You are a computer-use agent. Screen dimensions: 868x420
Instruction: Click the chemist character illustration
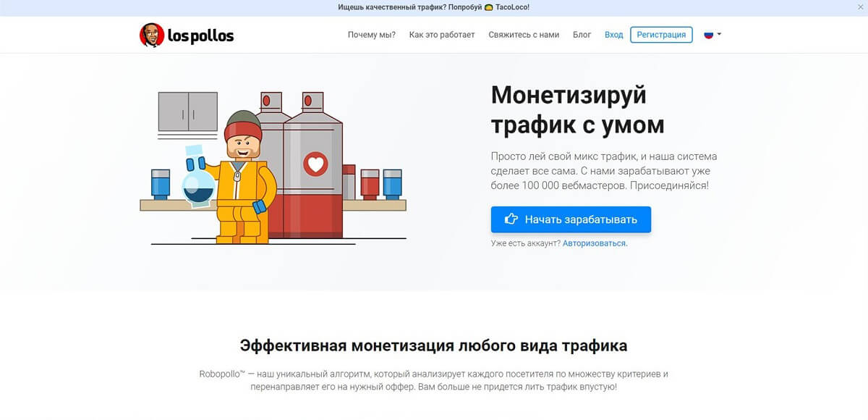click(244, 178)
